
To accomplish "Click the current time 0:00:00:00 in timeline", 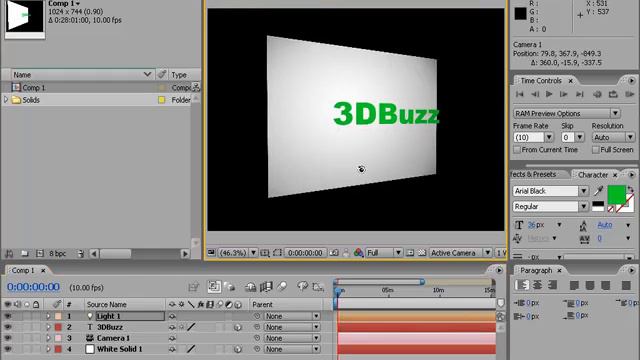I will pos(33,287).
